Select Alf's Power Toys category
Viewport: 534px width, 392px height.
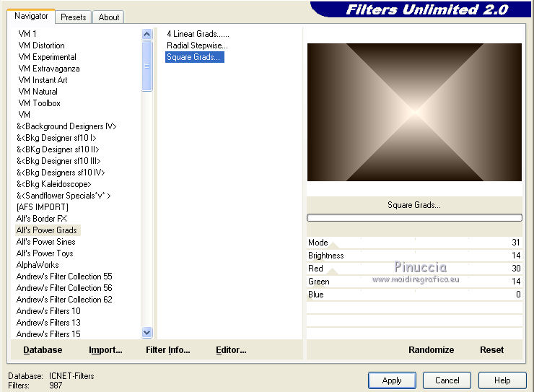click(45, 253)
